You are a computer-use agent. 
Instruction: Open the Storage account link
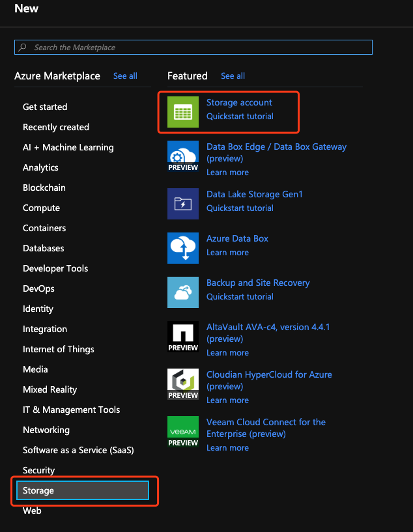click(x=239, y=102)
